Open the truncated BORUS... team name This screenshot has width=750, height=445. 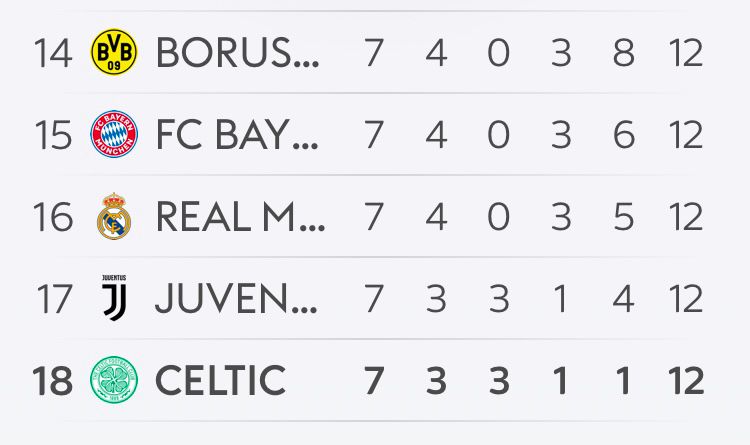237,52
